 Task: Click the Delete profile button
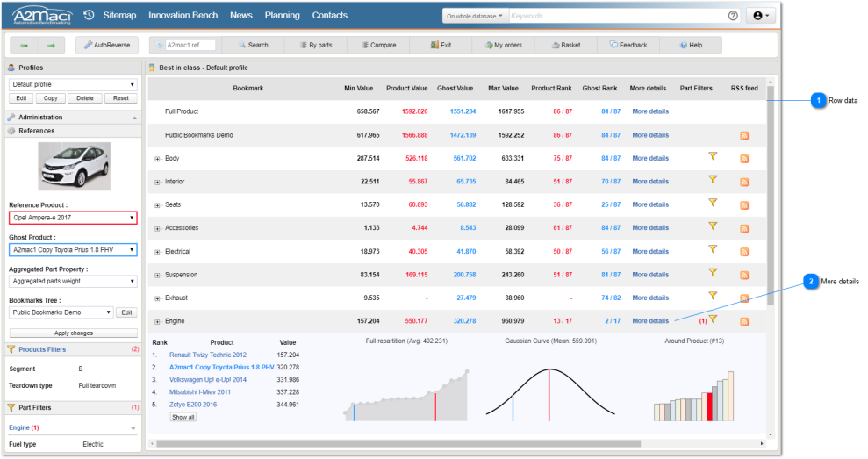click(85, 98)
